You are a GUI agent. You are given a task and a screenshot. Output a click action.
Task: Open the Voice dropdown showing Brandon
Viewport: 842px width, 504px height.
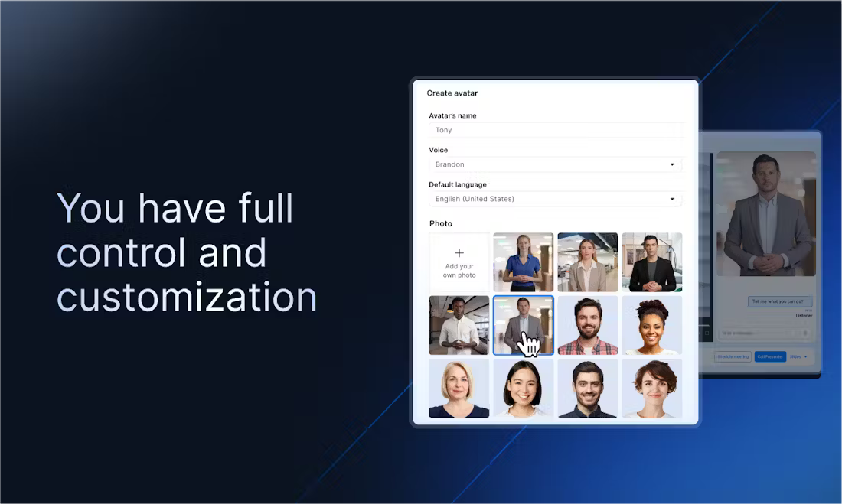click(555, 164)
